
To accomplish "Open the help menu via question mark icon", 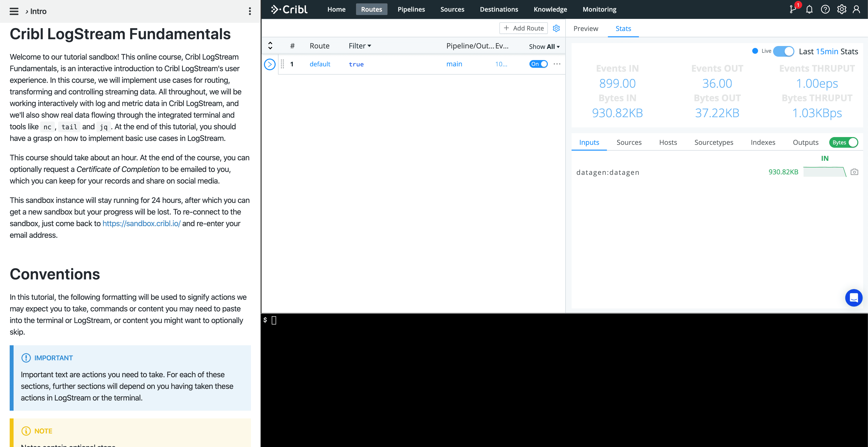I will click(x=826, y=9).
